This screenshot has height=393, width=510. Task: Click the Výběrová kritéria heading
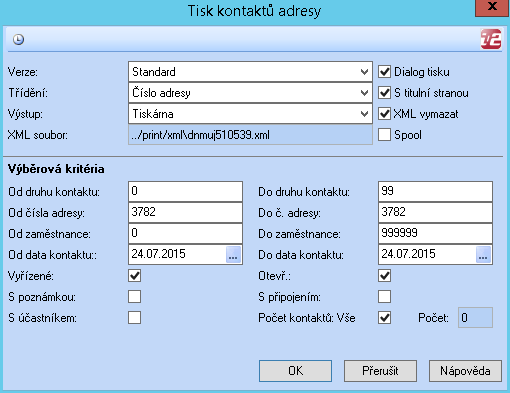56,169
